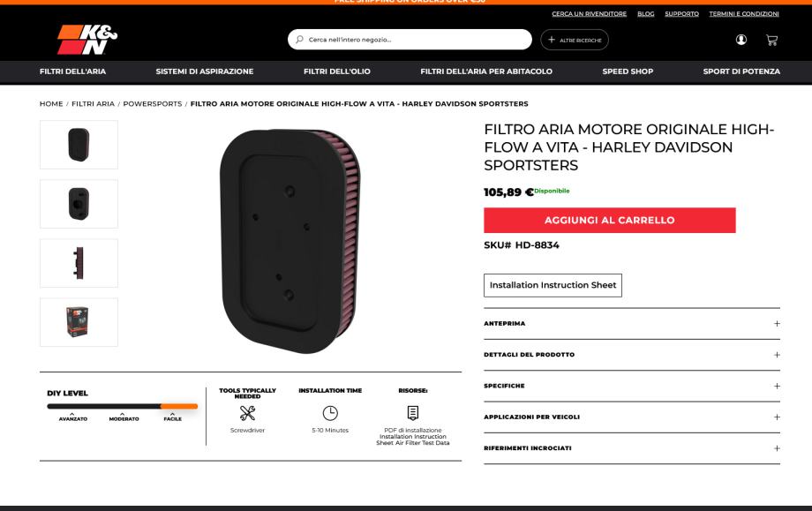
Task: Expand the Specifiche section
Action: 632,386
